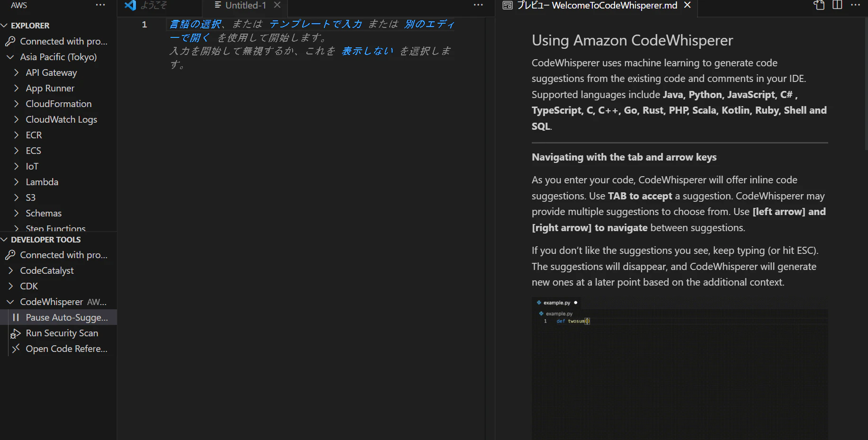The height and width of the screenshot is (440, 868).
Task: Expand the Schemas node
Action: click(x=16, y=214)
